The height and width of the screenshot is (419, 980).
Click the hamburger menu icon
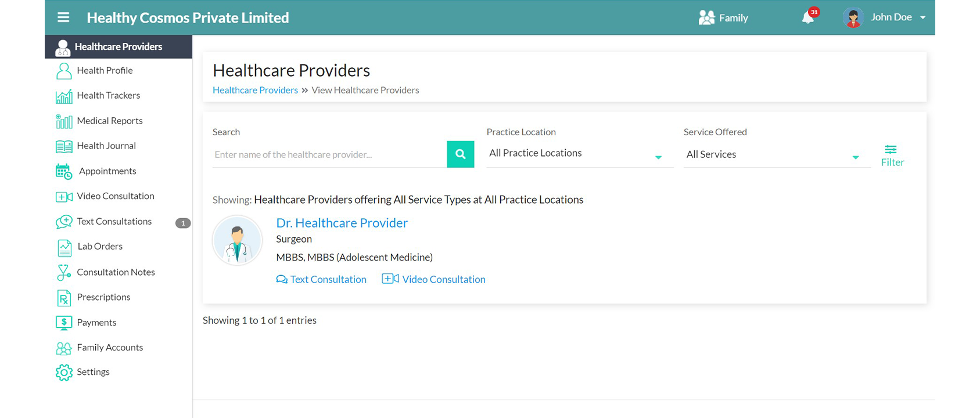(x=63, y=17)
